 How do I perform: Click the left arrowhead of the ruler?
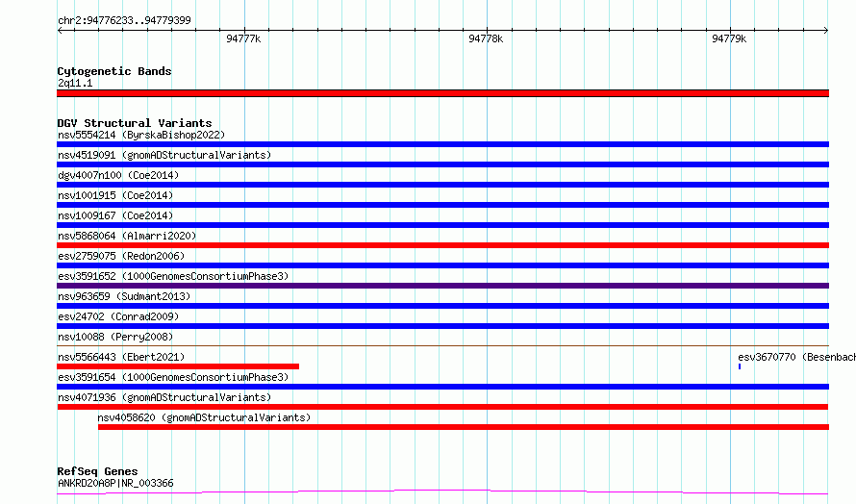tap(60, 30)
